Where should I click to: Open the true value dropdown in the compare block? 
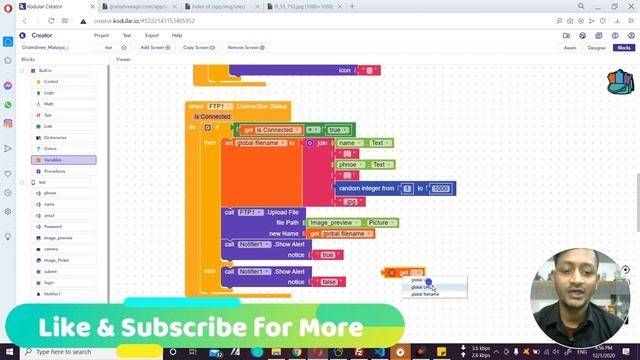pyautogui.click(x=338, y=130)
